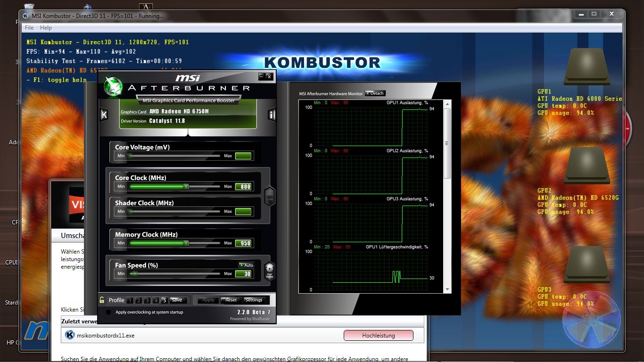This screenshot has height=362, width=644.
Task: Toggle the profile lock padlock icon
Action: pos(102,300)
